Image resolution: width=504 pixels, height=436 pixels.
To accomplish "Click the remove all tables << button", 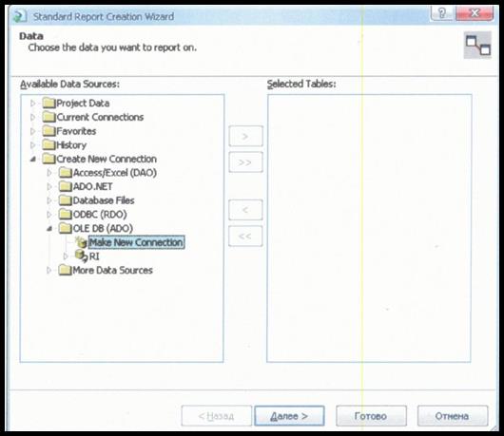I will [x=245, y=236].
